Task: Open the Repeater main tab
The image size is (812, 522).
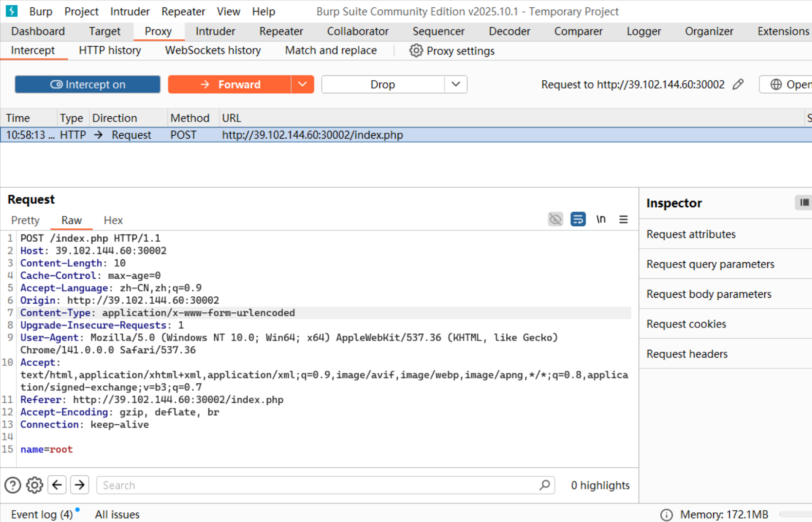Action: click(281, 31)
